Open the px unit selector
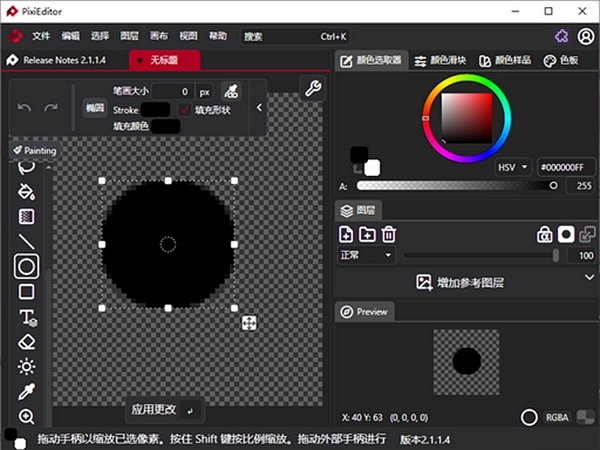Screen dimensions: 600x450 (204, 92)
